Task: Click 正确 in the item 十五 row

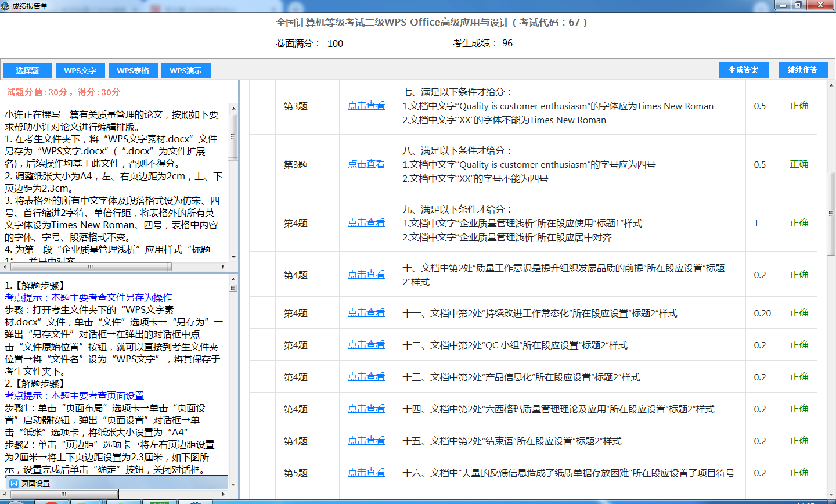Action: [799, 441]
